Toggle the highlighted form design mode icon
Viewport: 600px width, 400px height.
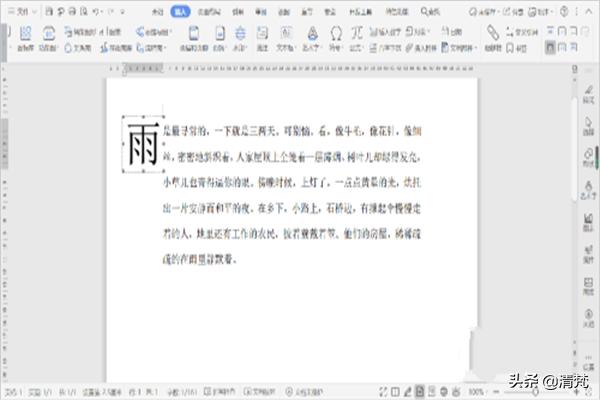[x=550, y=48]
